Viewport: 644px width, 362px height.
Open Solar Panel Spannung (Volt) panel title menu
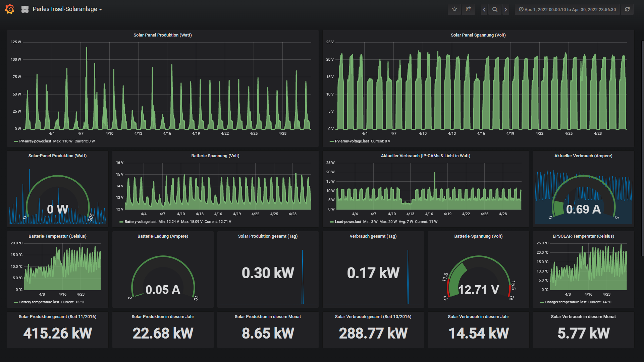478,35
